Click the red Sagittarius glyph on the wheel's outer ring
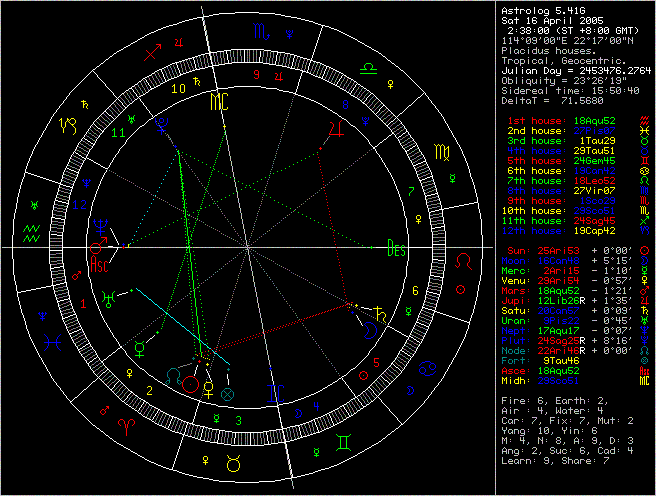Screen dimensions: 656x496 coord(152,54)
